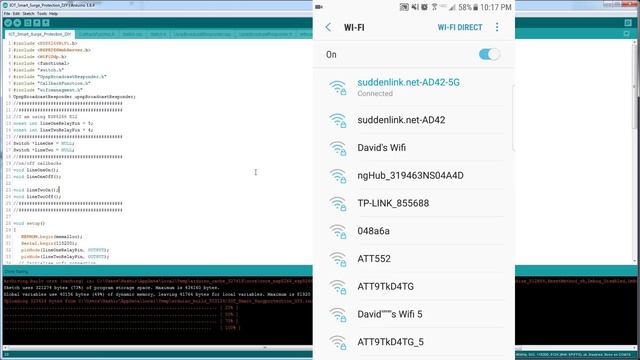Click Save sketch icon in Arduino toolbar
Viewport: 640px width, 360px height.
[x=46, y=23]
